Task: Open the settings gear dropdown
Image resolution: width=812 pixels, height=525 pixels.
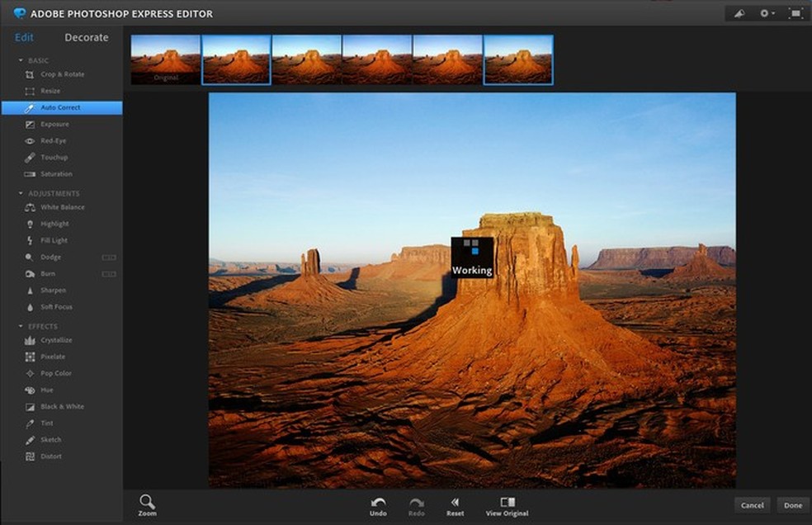Action: [767, 13]
